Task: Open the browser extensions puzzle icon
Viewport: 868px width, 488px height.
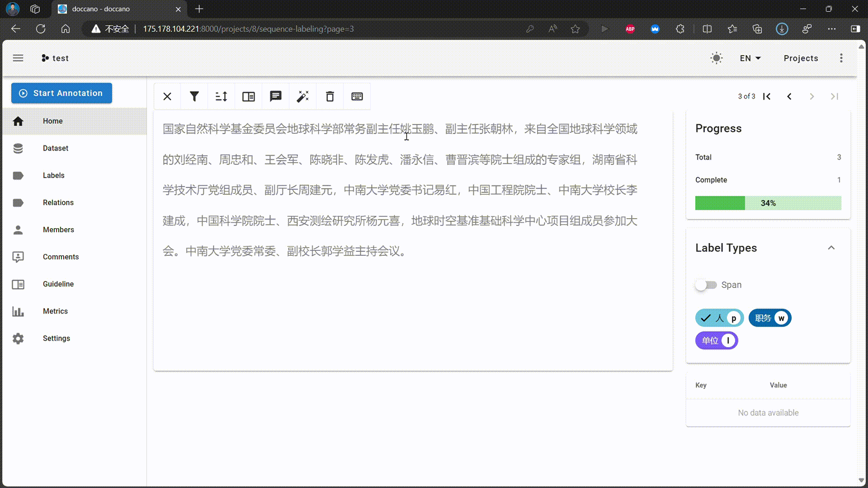Action: tap(680, 29)
